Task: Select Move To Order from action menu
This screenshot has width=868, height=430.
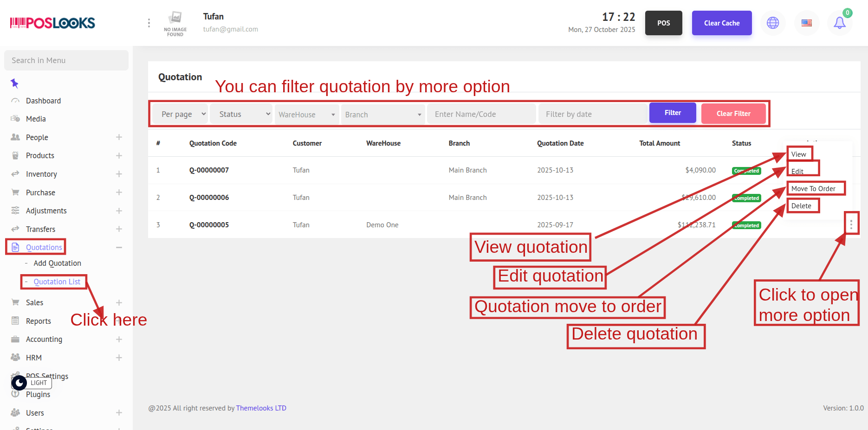Action: pos(813,188)
